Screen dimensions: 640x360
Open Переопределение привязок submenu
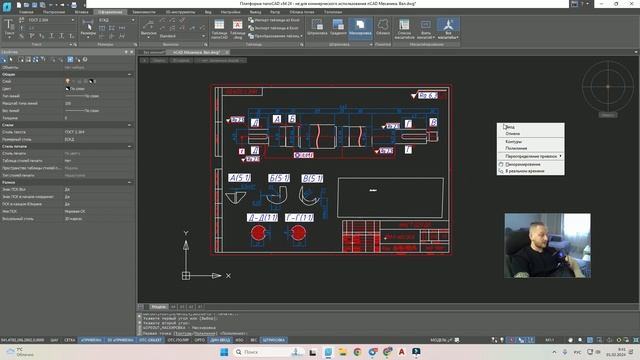click(531, 156)
